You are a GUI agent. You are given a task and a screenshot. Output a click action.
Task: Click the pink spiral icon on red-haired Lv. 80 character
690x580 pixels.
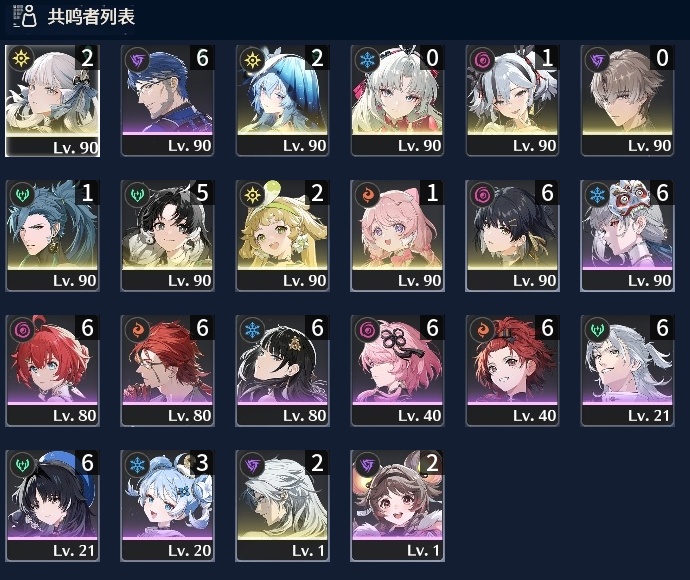(22, 330)
